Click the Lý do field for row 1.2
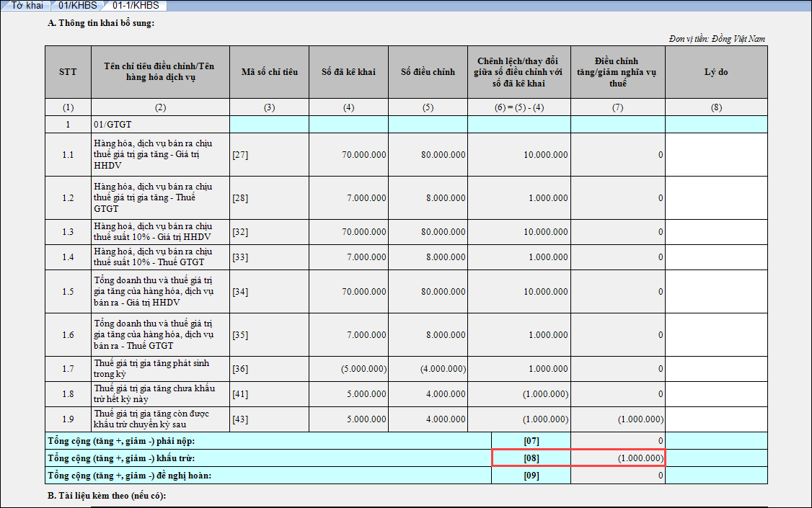This screenshot has width=812, height=508. point(716,197)
